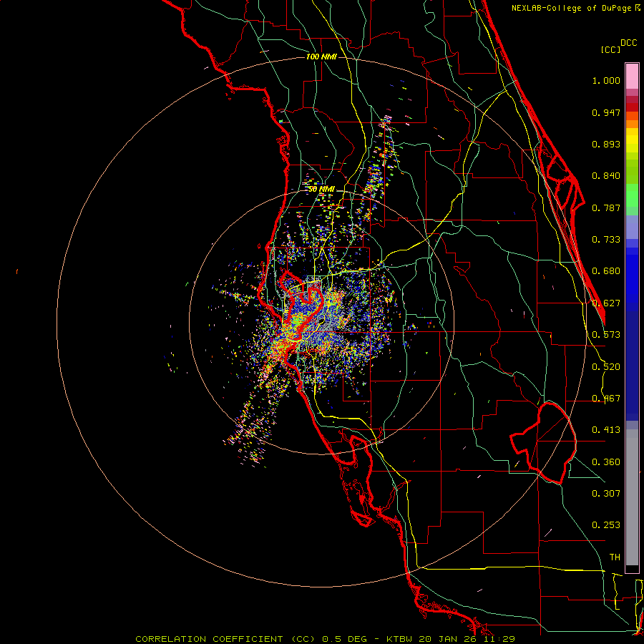Click the "TH" threshold label on the legend
Screen dimensions: 644x644
[615, 557]
